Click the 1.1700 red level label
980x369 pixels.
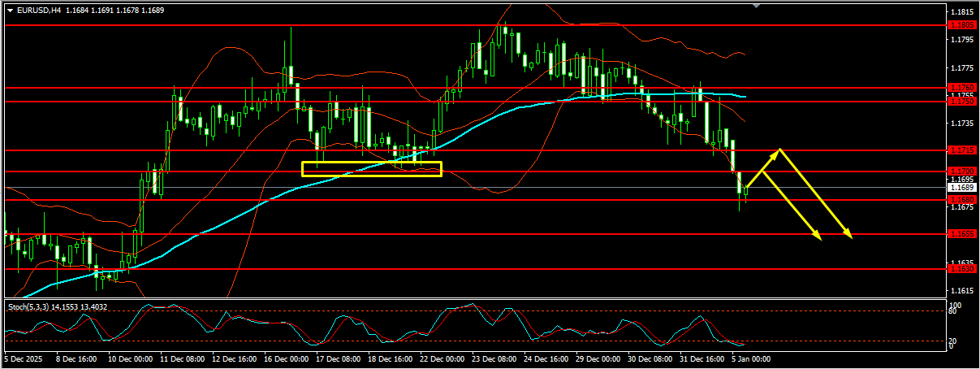[x=961, y=171]
